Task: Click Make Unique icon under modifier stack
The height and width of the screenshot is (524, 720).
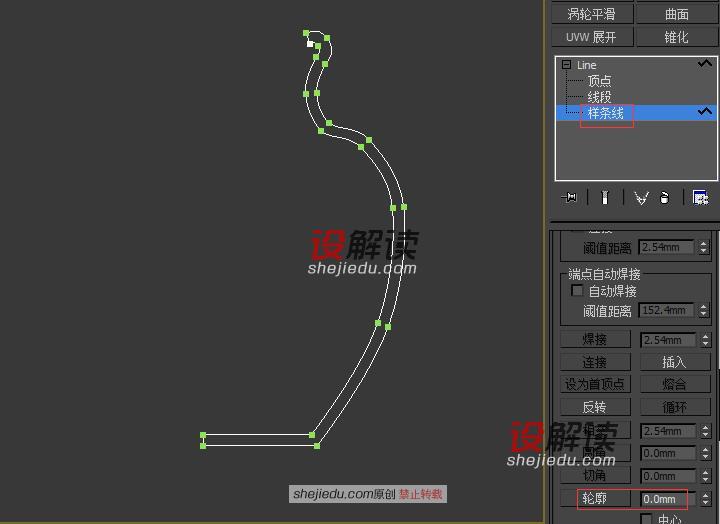Action: click(x=641, y=197)
